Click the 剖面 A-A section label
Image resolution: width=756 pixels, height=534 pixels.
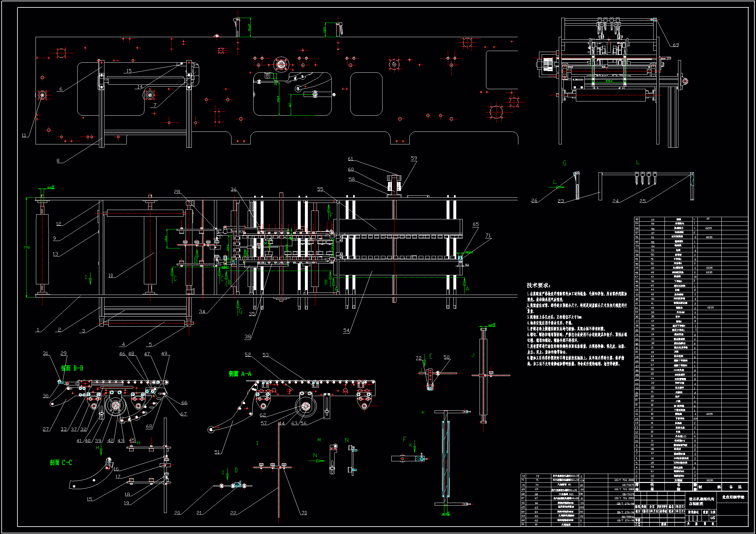[x=240, y=374]
